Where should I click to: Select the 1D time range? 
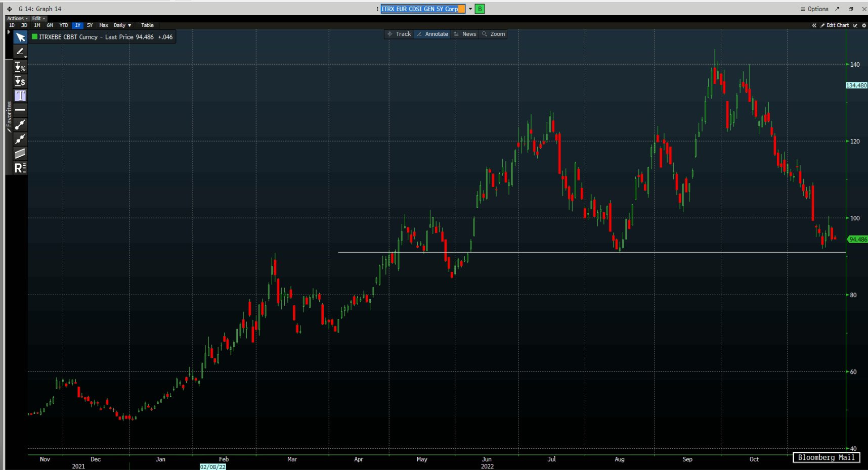tap(12, 25)
